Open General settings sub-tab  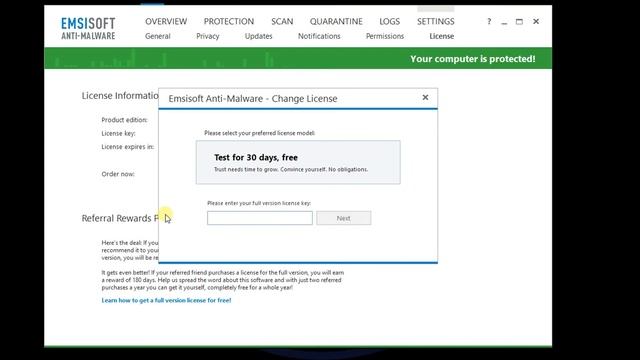pyautogui.click(x=158, y=36)
